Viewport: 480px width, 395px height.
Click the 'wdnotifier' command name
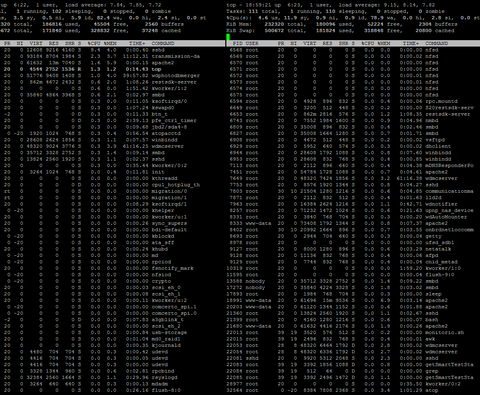(x=441, y=204)
